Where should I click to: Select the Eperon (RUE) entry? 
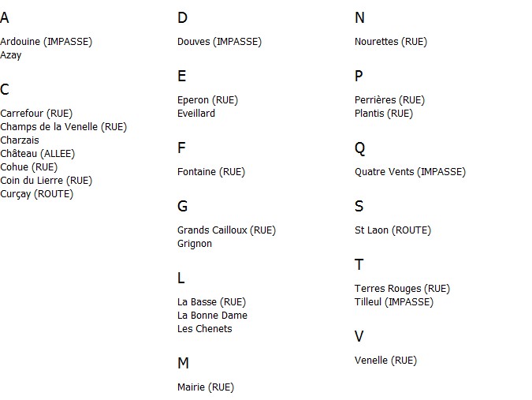pos(207,100)
